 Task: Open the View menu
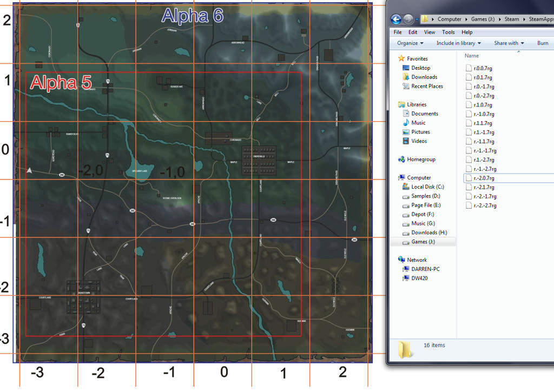coord(429,32)
